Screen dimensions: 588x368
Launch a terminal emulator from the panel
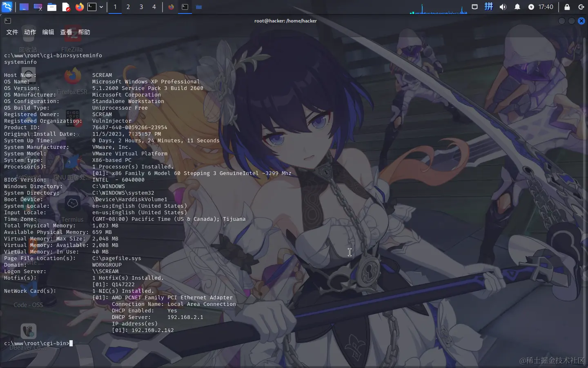92,7
